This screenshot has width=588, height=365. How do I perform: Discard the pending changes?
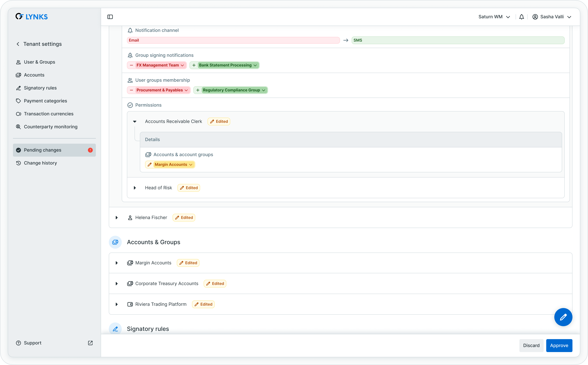point(531,345)
